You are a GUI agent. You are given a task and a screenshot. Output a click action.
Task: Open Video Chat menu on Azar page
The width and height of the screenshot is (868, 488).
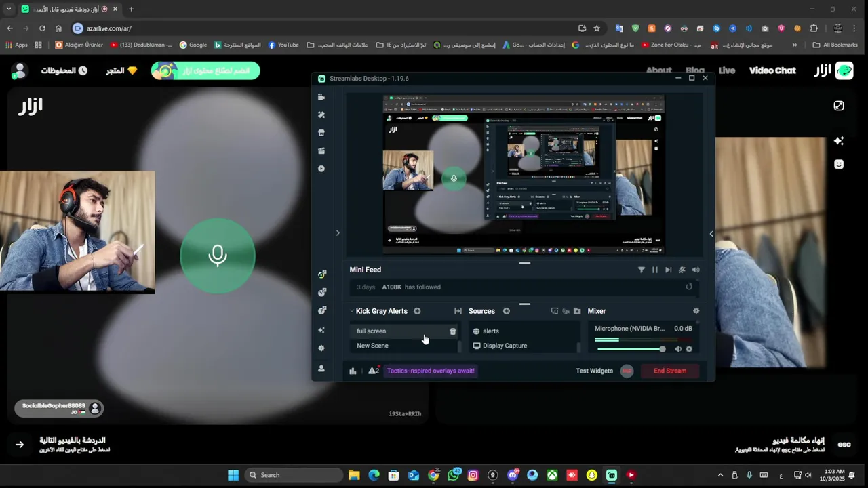tap(772, 70)
